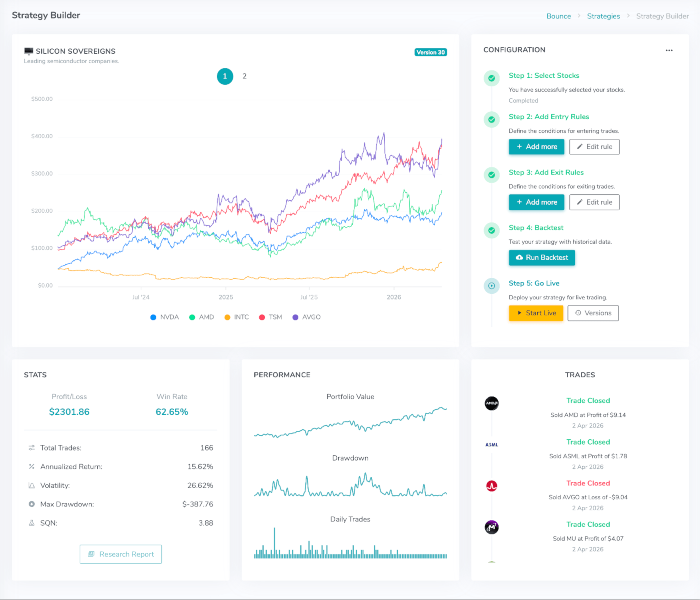
Task: Click the play icon for Step 5 Go Live
Action: [x=491, y=286]
